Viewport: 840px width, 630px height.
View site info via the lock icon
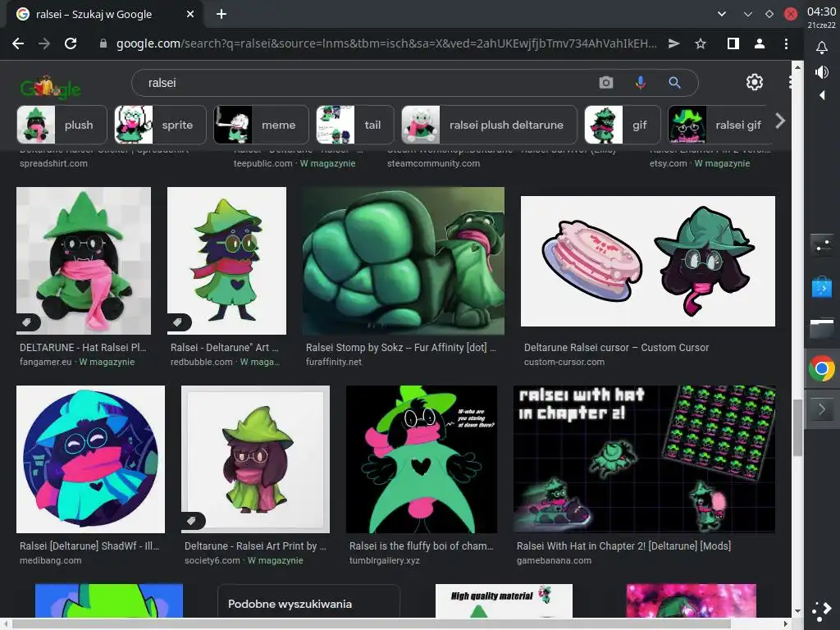[x=103, y=44]
